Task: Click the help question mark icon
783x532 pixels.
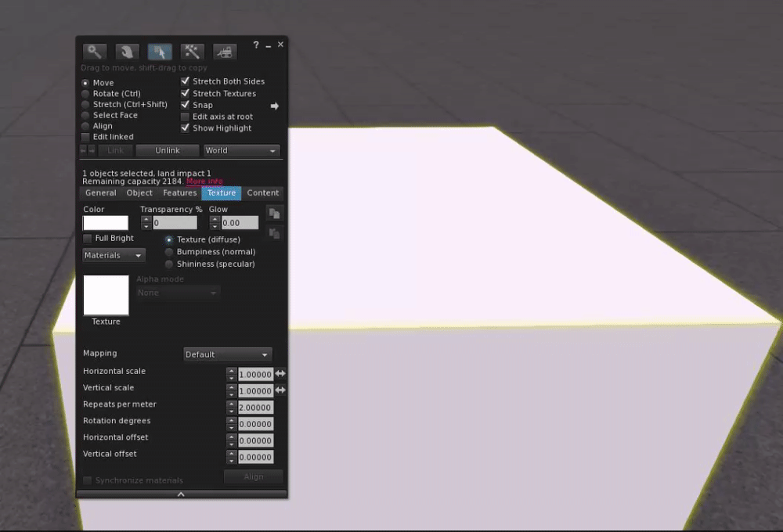Action: 256,45
